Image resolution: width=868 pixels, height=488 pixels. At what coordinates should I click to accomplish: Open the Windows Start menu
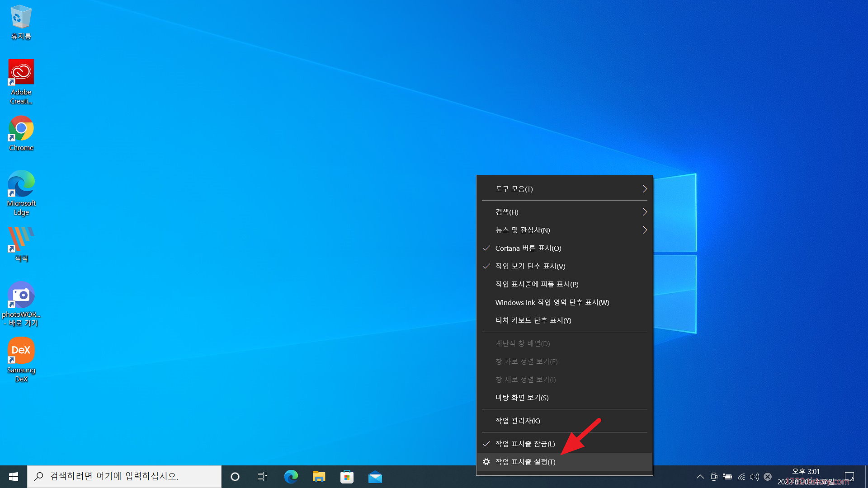(x=14, y=477)
